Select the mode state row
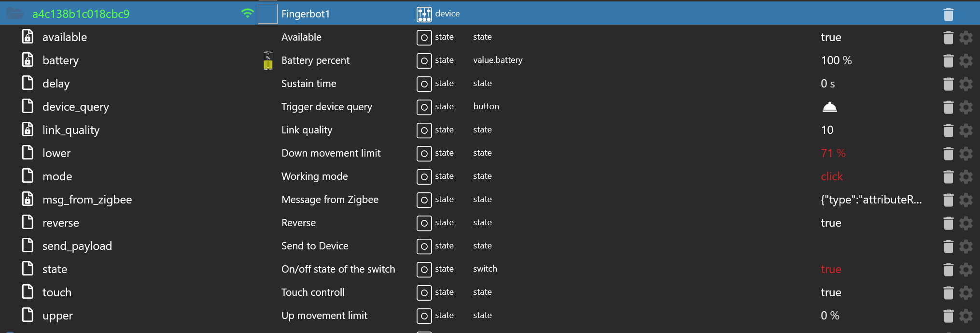This screenshot has width=980, height=333. pyautogui.click(x=57, y=176)
